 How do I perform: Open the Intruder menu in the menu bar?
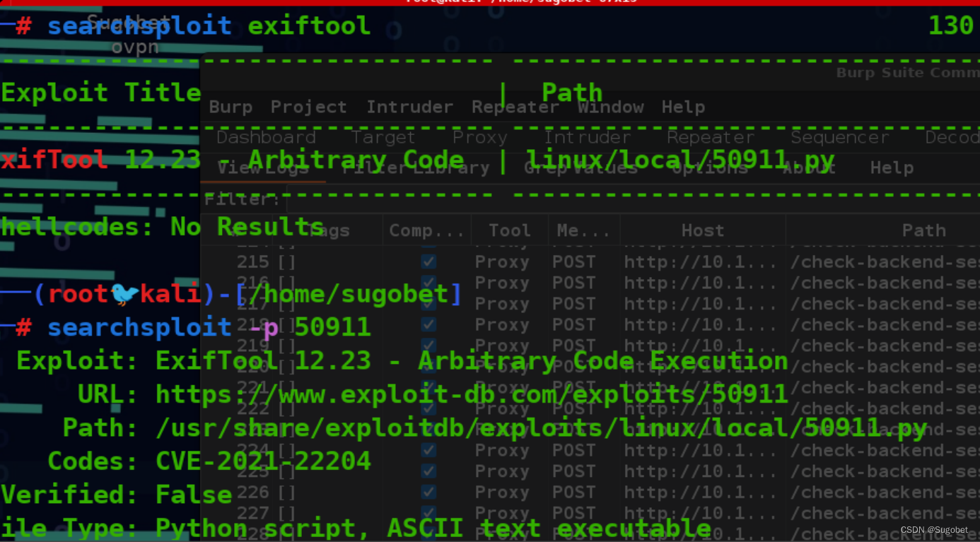[x=409, y=107]
